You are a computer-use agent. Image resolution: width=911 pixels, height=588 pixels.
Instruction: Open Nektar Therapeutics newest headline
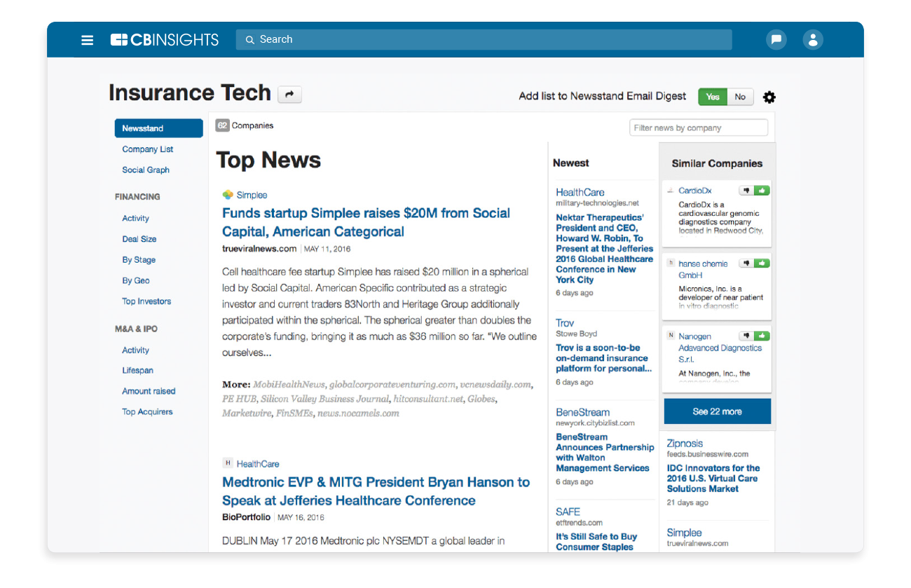(x=604, y=248)
